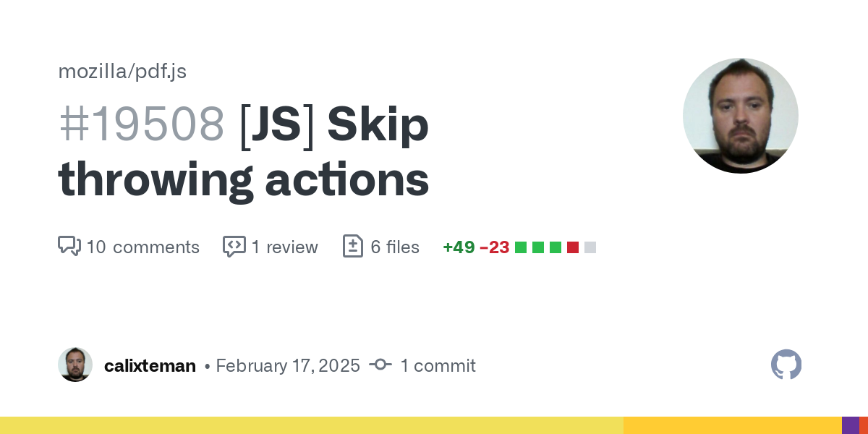Click the code review bubble icon
Screen dimensions: 868x434
pyautogui.click(x=234, y=246)
